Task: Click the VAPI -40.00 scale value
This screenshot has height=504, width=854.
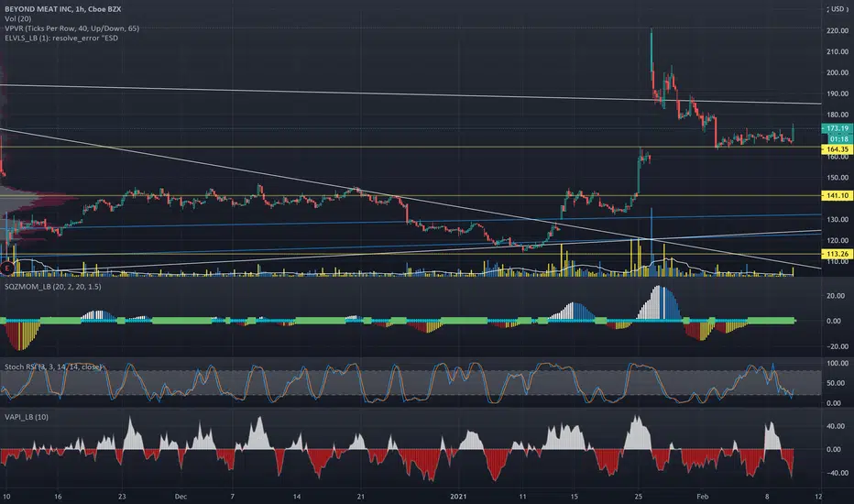Action: [x=836, y=473]
